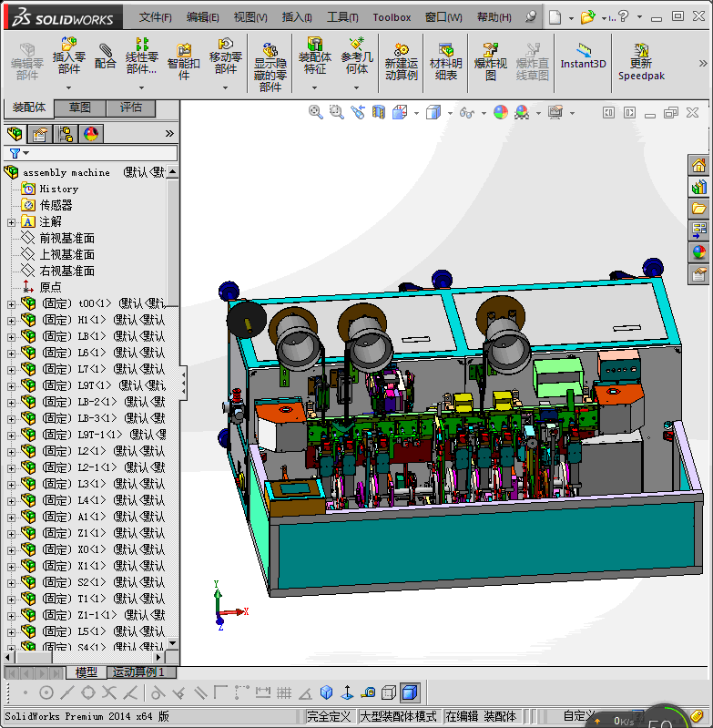Open the 工具(T) menu
713x728 pixels.
pyautogui.click(x=342, y=17)
